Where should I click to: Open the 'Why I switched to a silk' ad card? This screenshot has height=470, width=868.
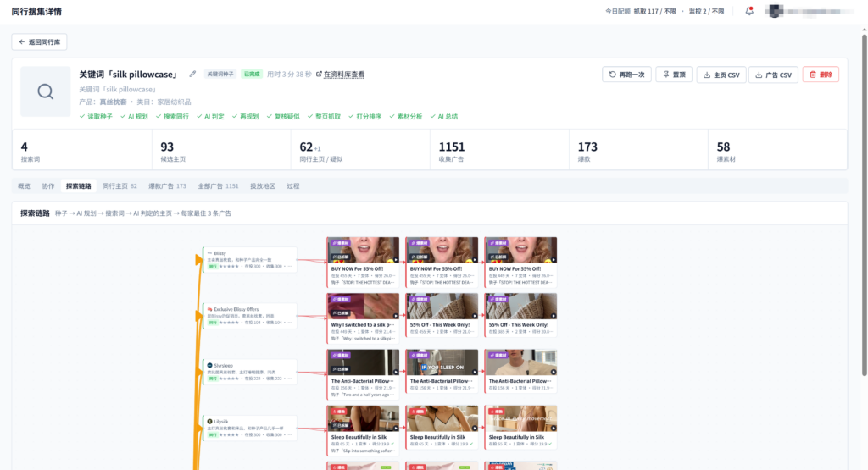click(363, 318)
